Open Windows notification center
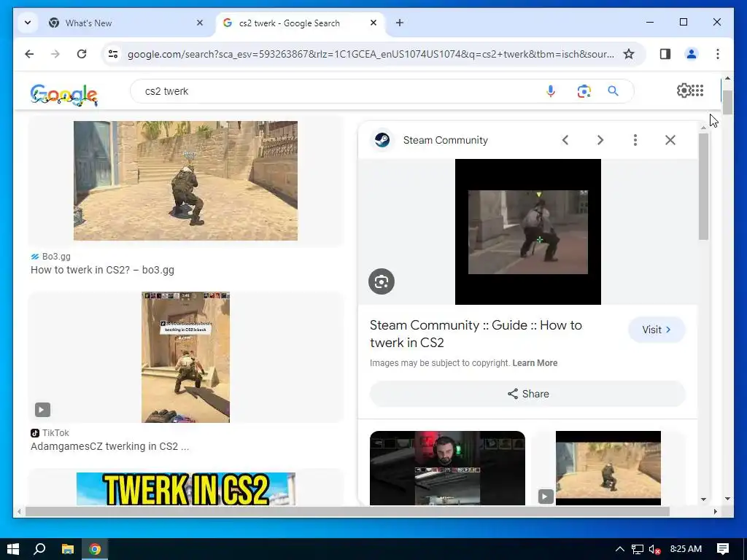This screenshot has width=747, height=560. point(723,549)
